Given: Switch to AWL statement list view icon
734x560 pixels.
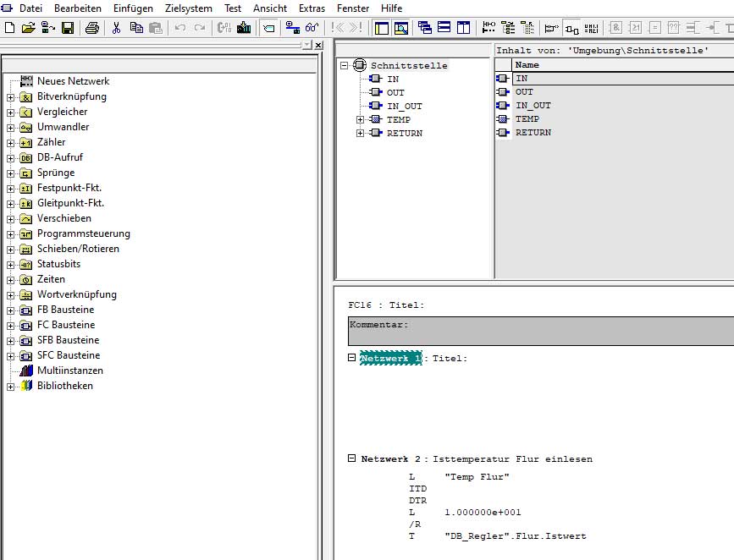Looking at the screenshot, I should [x=591, y=28].
